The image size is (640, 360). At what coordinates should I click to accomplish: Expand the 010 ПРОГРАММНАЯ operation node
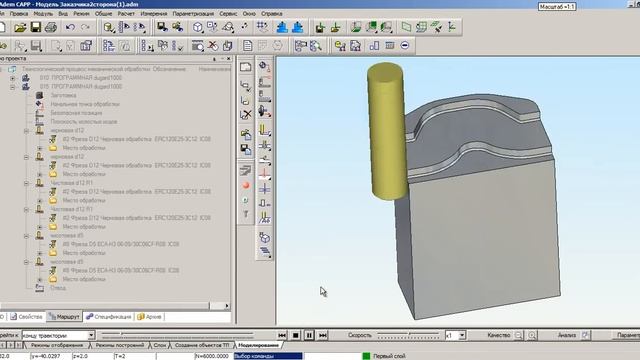(x=13, y=78)
